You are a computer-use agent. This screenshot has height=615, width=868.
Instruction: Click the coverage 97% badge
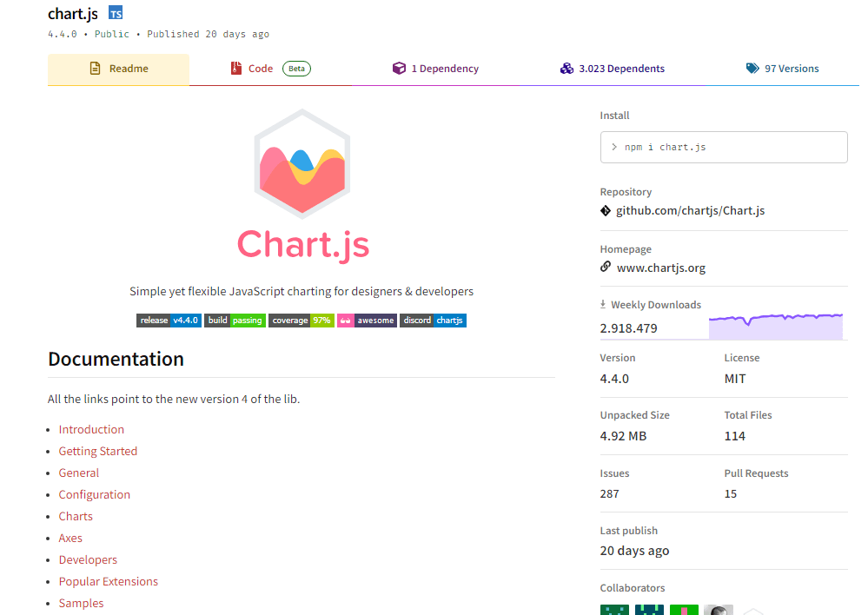[x=301, y=321]
